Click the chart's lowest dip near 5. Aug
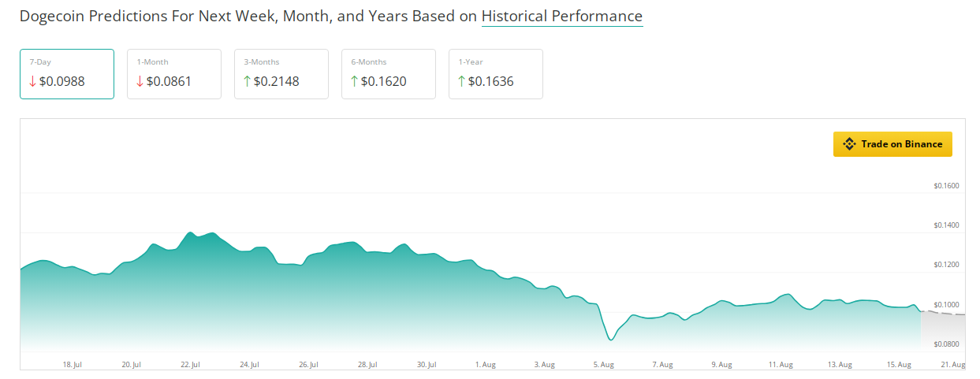 pos(610,340)
